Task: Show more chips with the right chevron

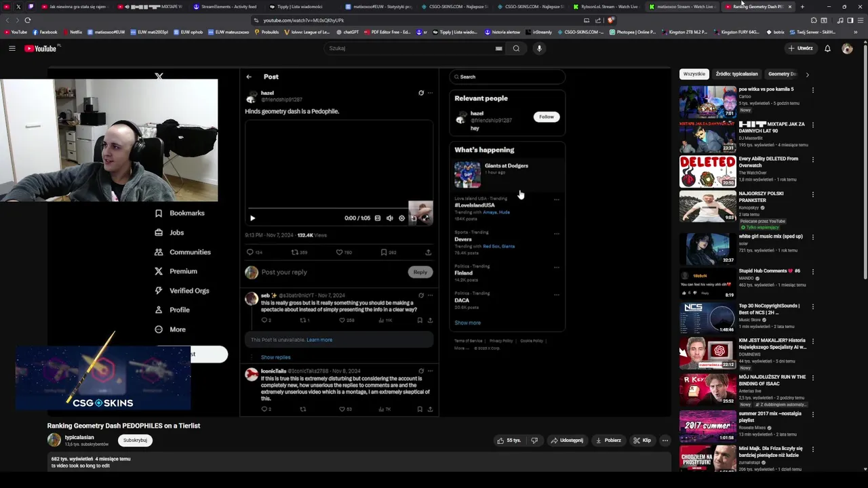Action: point(807,74)
